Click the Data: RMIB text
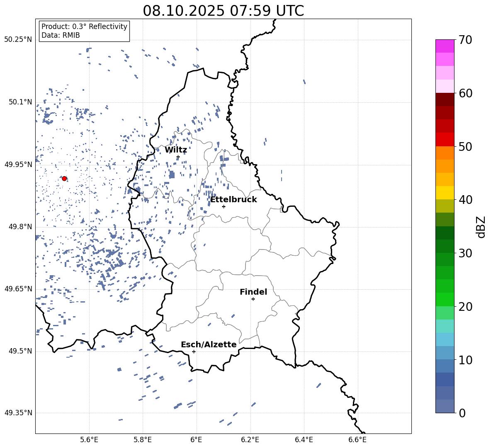Viewport: 491px width, 448px height. click(x=61, y=35)
